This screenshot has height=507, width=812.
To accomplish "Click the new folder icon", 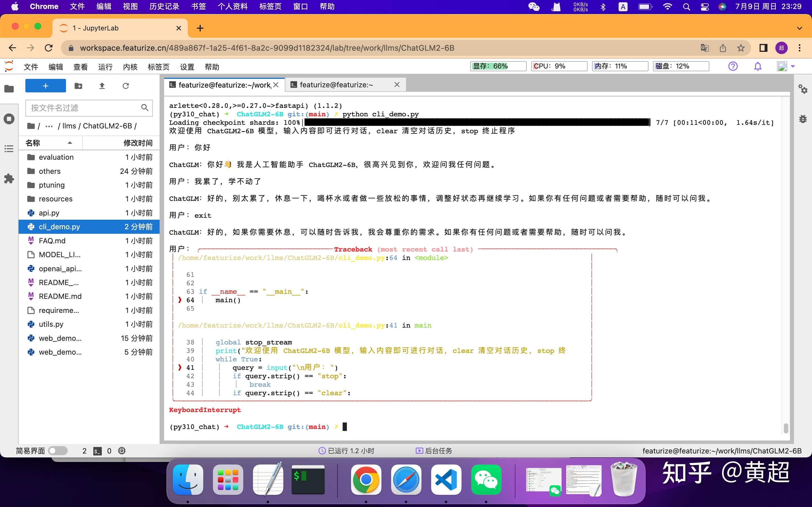I will coord(78,86).
